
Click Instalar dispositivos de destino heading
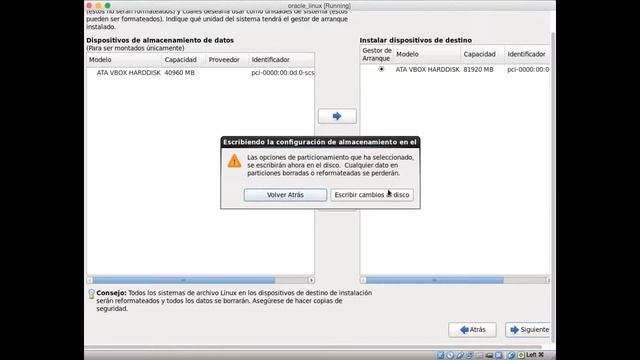(416, 40)
